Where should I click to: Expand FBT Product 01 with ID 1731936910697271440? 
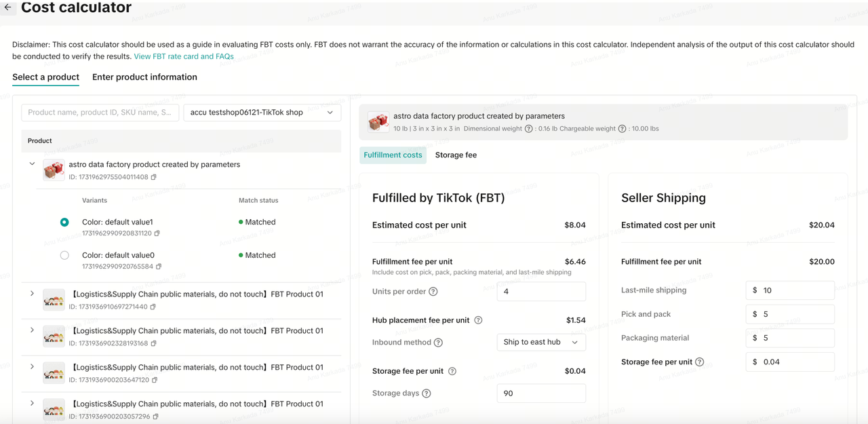tap(32, 294)
